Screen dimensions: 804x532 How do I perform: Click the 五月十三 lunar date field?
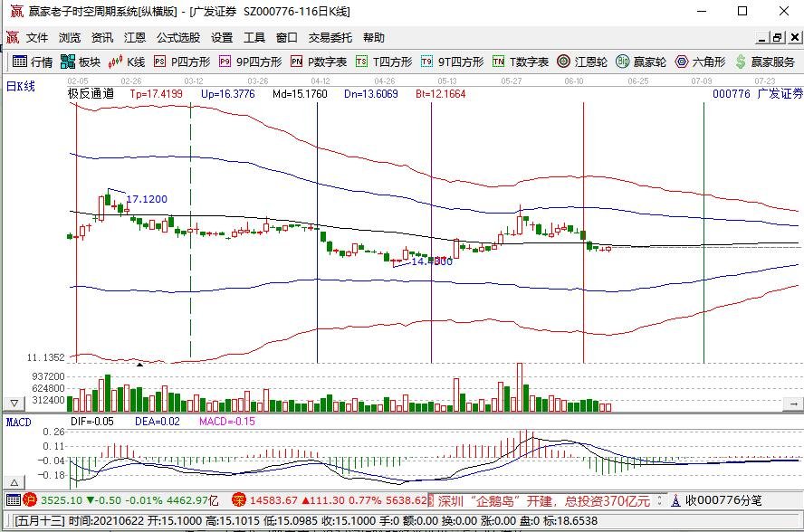point(40,521)
